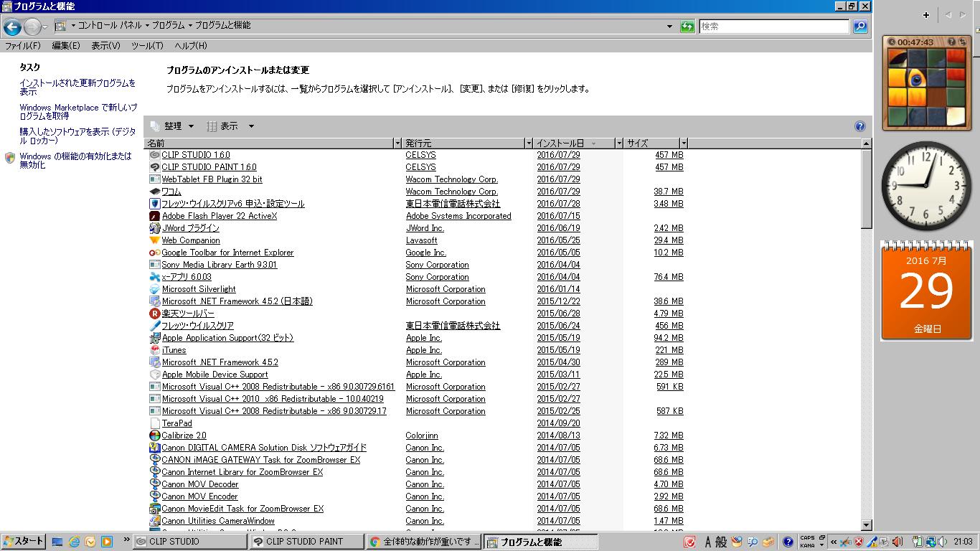
Task: Click into the 検索 search field
Action: (774, 27)
